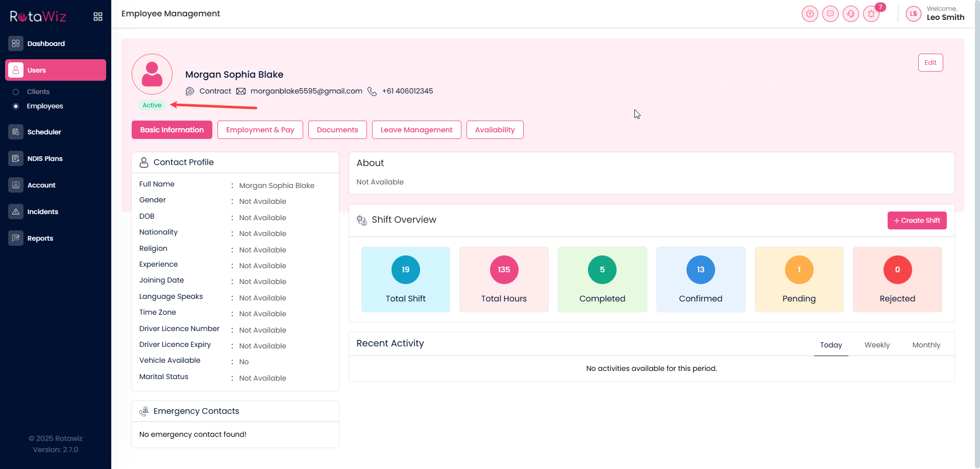Image resolution: width=980 pixels, height=469 pixels.
Task: Select the Employees radio option
Action: point(16,106)
